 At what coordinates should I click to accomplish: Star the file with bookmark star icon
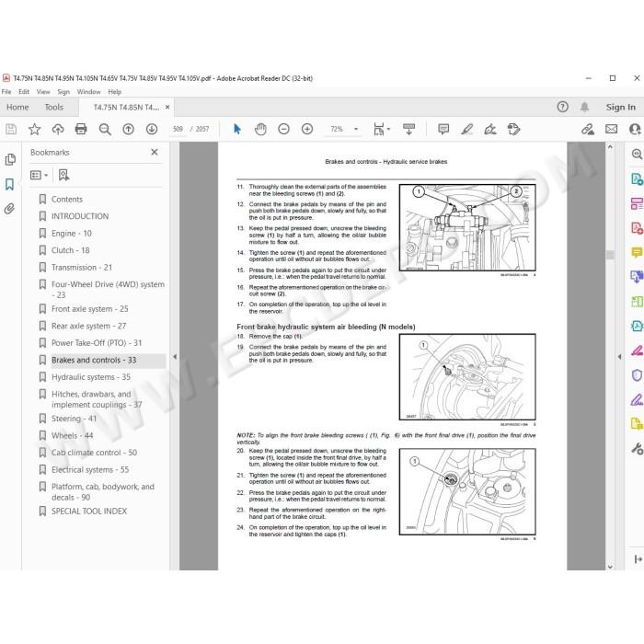35,130
